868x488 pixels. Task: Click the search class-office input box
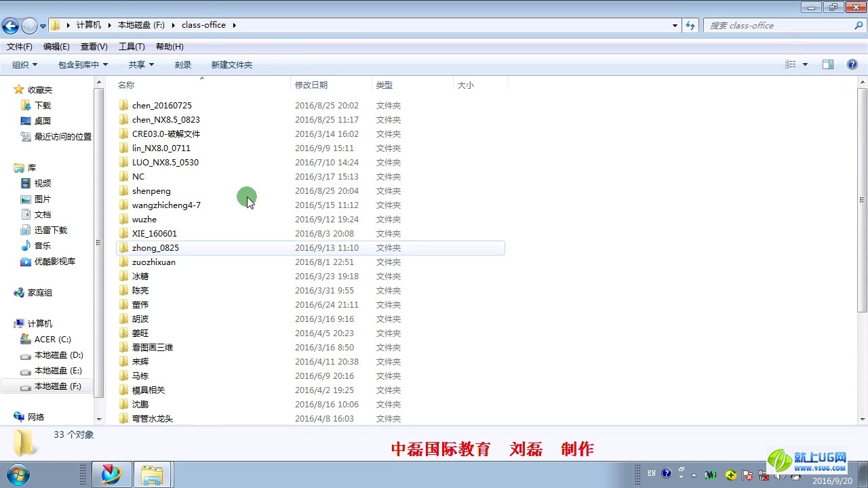(x=778, y=25)
